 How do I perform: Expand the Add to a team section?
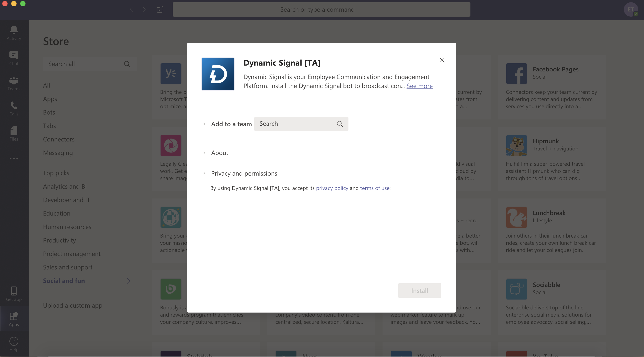point(204,124)
